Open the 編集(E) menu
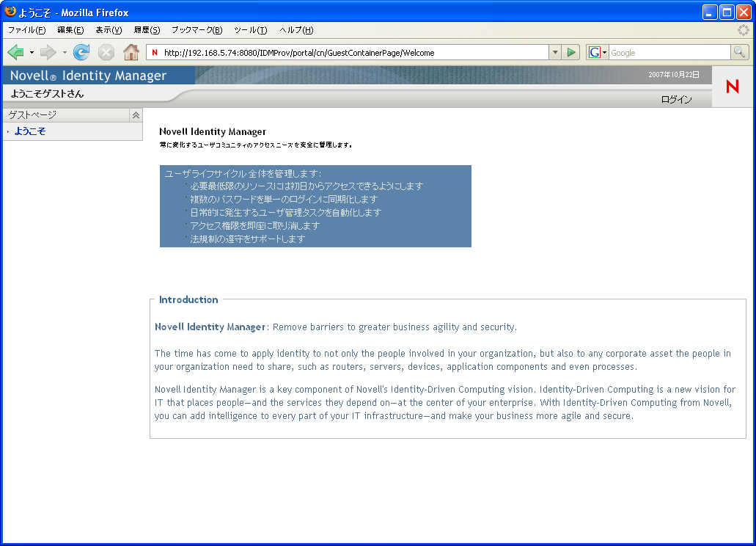This screenshot has height=546, width=756. [x=70, y=30]
